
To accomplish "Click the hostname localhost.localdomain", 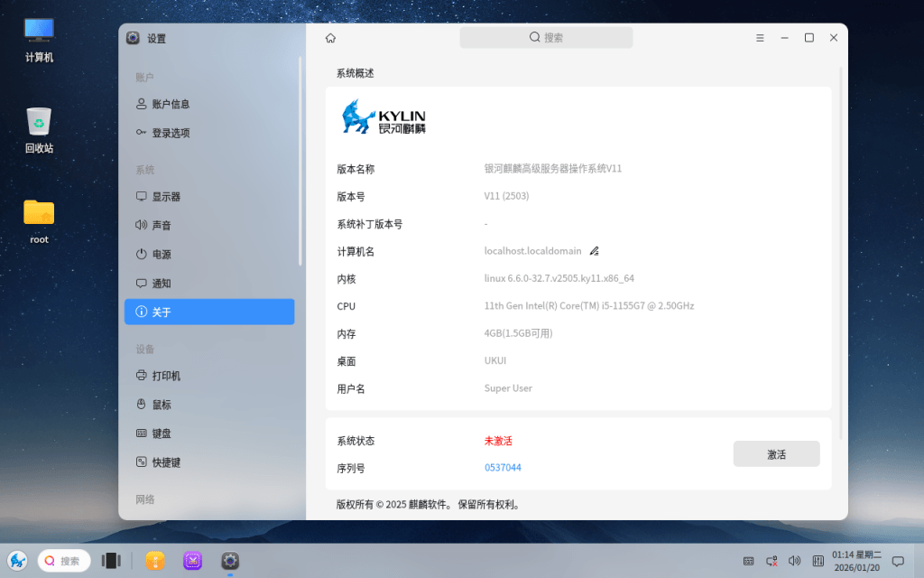I will [532, 251].
